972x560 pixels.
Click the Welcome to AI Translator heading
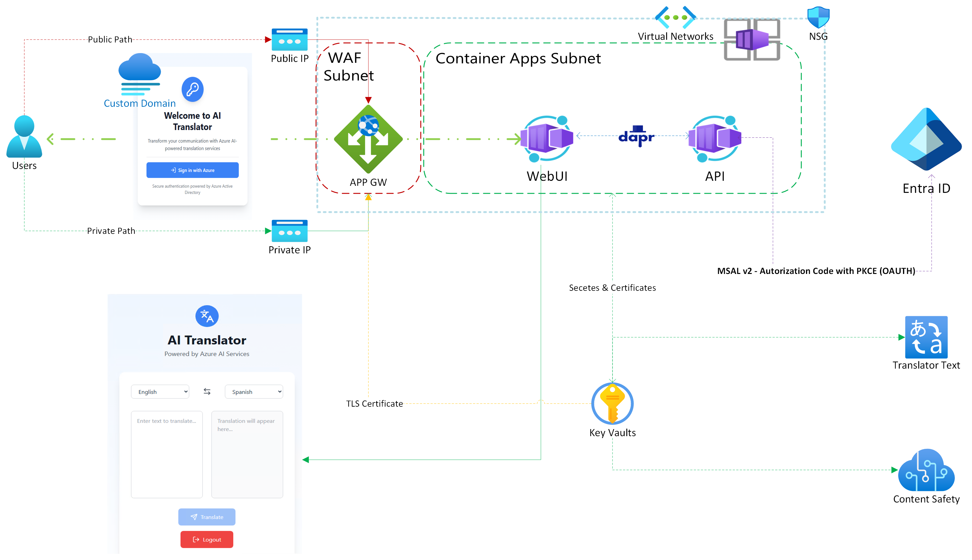[x=192, y=121]
